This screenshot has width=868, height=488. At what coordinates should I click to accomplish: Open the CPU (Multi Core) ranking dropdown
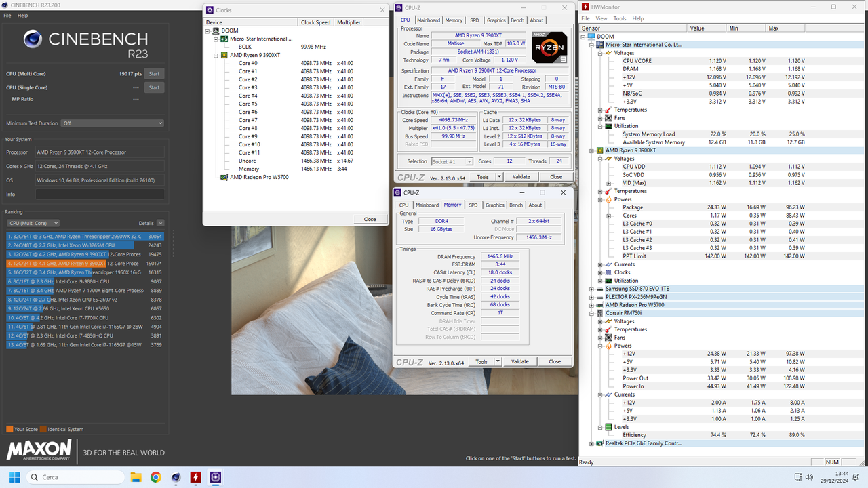(33, 223)
